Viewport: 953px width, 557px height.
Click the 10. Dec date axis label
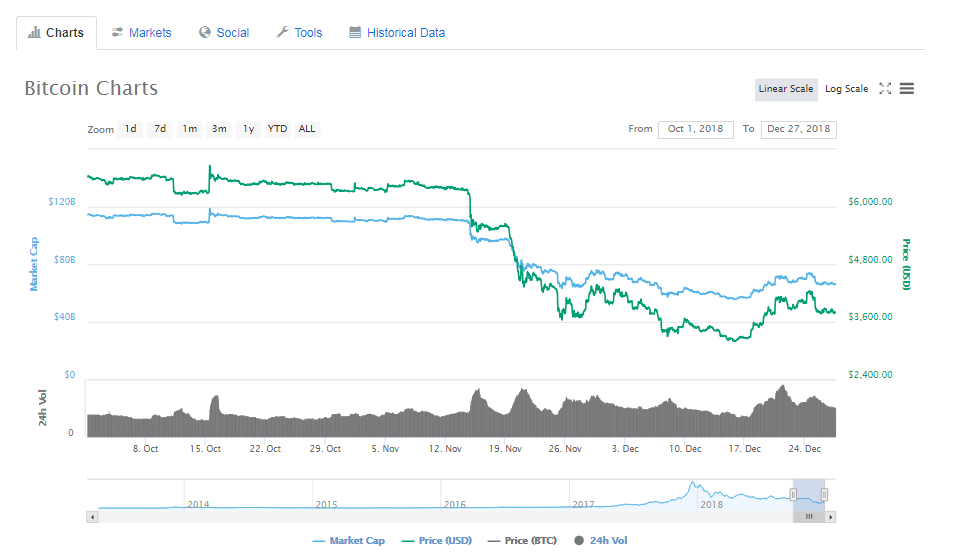[685, 449]
